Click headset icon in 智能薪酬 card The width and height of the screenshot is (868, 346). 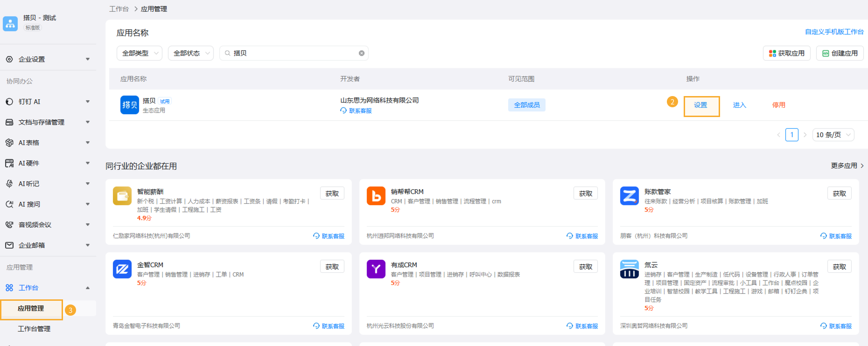pos(316,236)
